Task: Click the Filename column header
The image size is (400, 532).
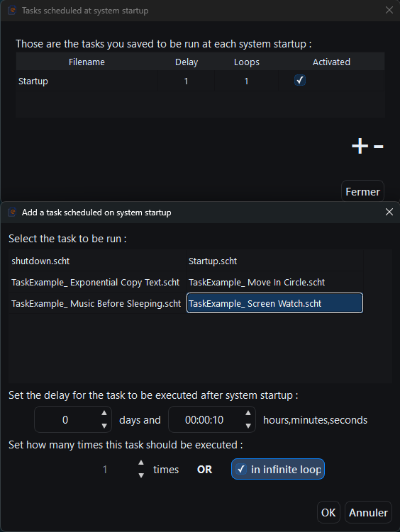Action: [x=87, y=62]
